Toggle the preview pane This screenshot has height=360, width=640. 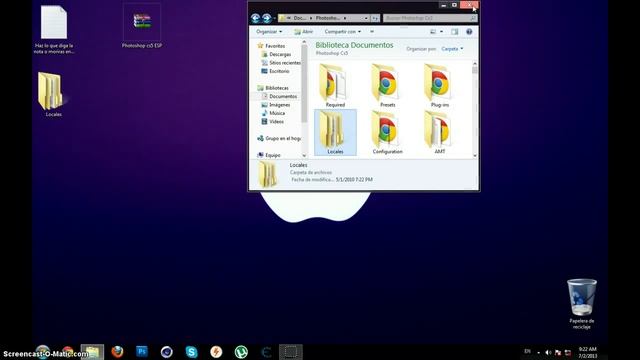coord(455,31)
